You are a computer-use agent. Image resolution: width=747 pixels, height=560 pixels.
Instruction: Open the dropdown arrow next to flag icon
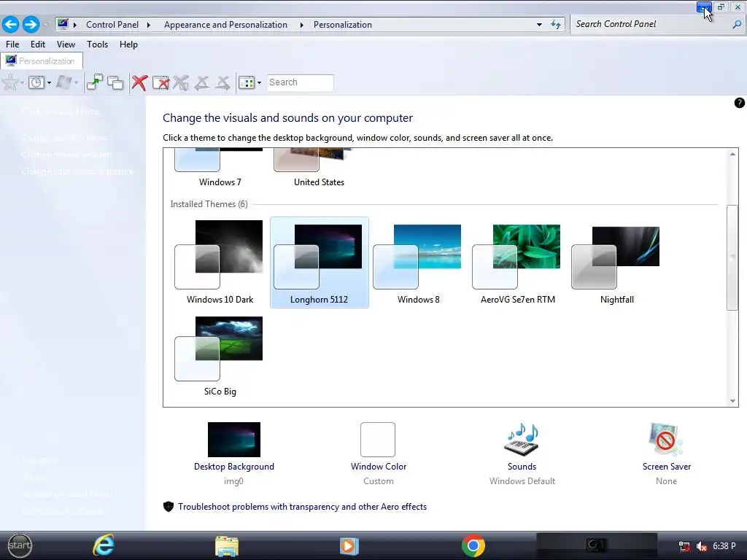pyautogui.click(x=76, y=83)
